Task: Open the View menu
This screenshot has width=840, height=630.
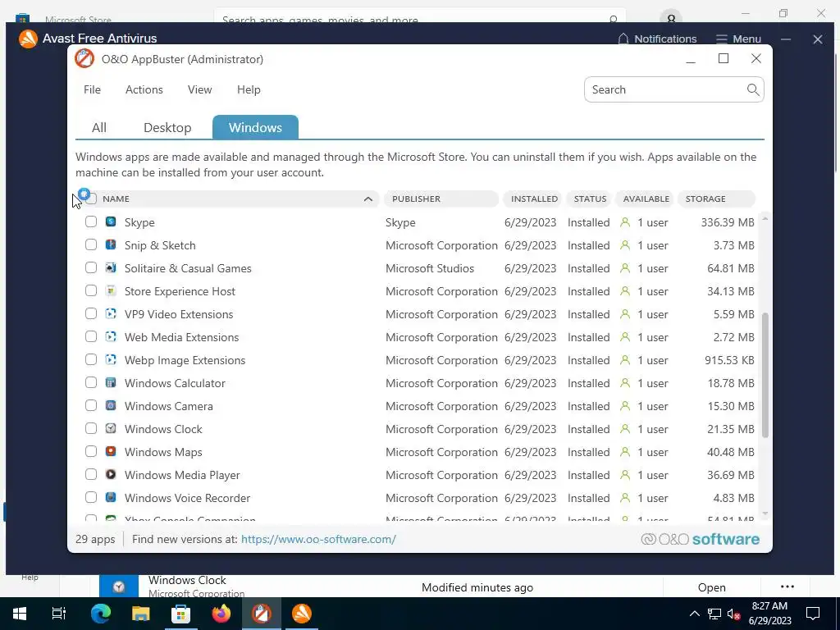Action: point(200,89)
